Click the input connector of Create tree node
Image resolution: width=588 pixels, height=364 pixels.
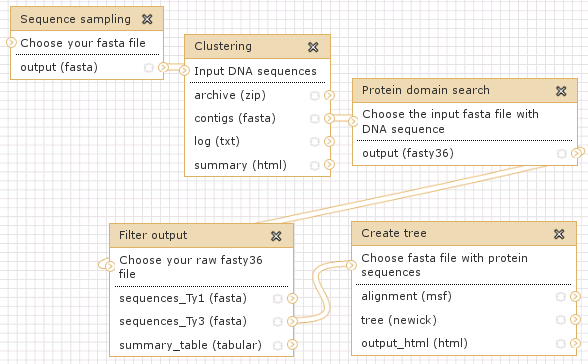351,265
